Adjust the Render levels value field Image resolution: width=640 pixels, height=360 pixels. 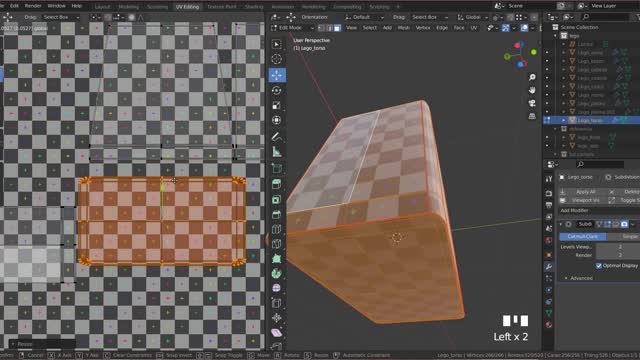[618, 255]
